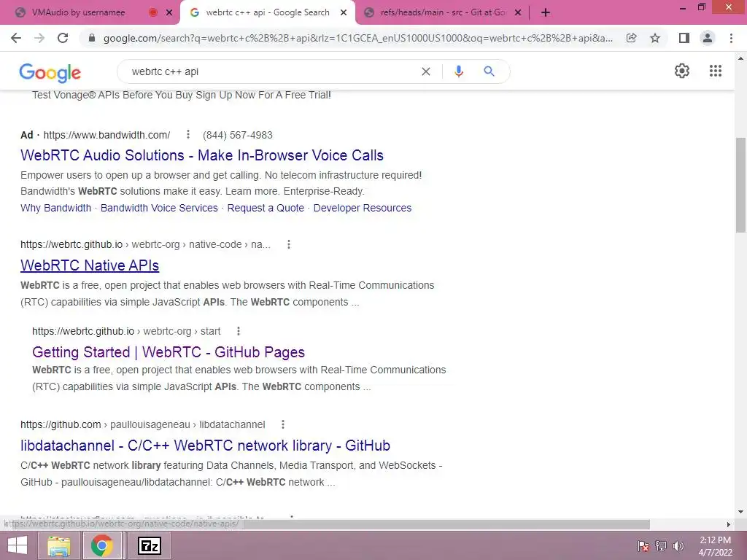
Task: Bookmark page with the star icon
Action: pos(655,38)
